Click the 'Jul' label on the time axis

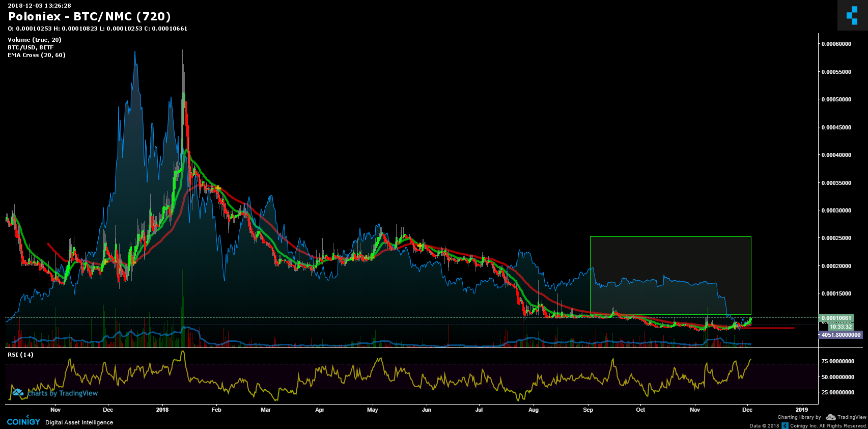479,410
